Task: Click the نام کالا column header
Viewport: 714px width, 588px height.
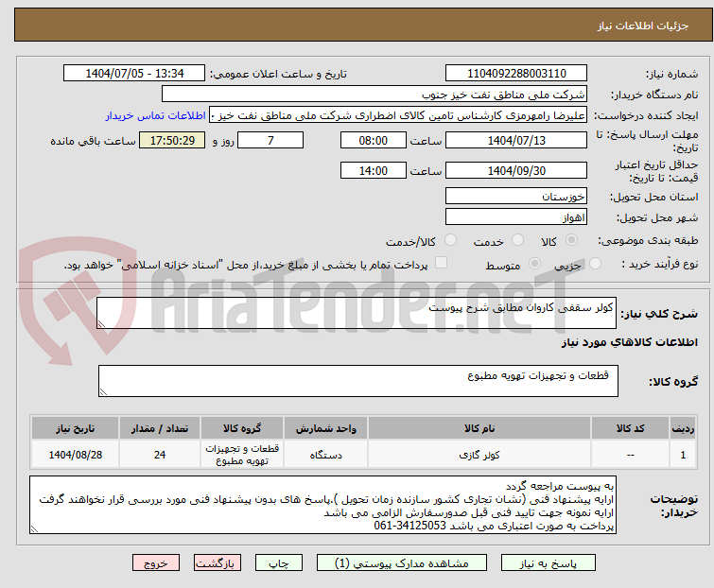Action: 479,428
